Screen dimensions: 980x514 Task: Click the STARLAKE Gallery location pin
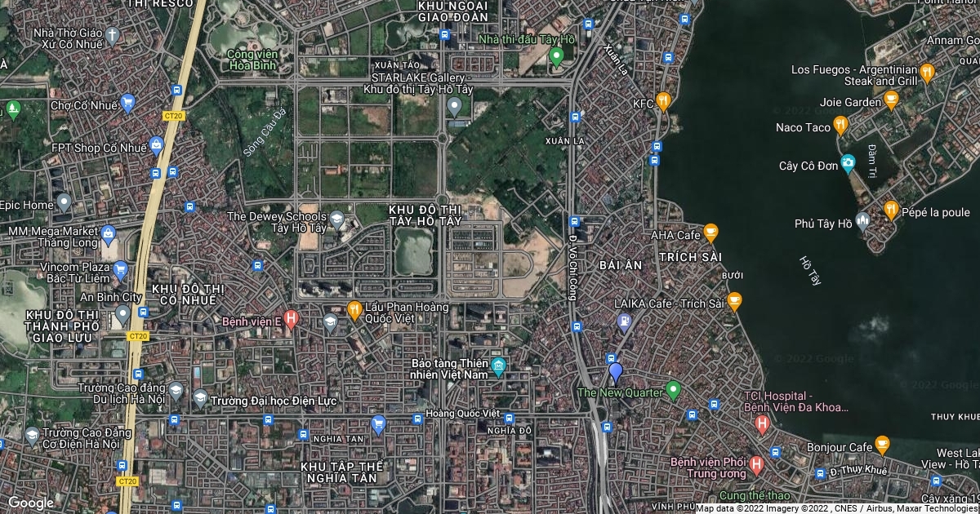(x=455, y=106)
